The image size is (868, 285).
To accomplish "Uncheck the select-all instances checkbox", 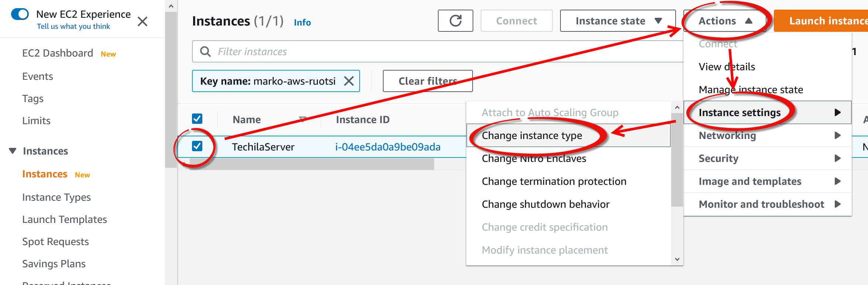I will [x=197, y=119].
